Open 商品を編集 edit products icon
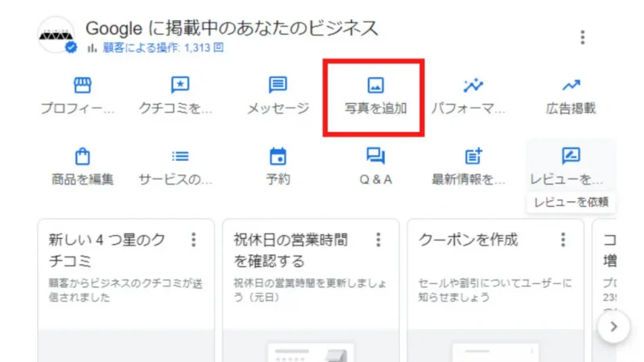 82,156
